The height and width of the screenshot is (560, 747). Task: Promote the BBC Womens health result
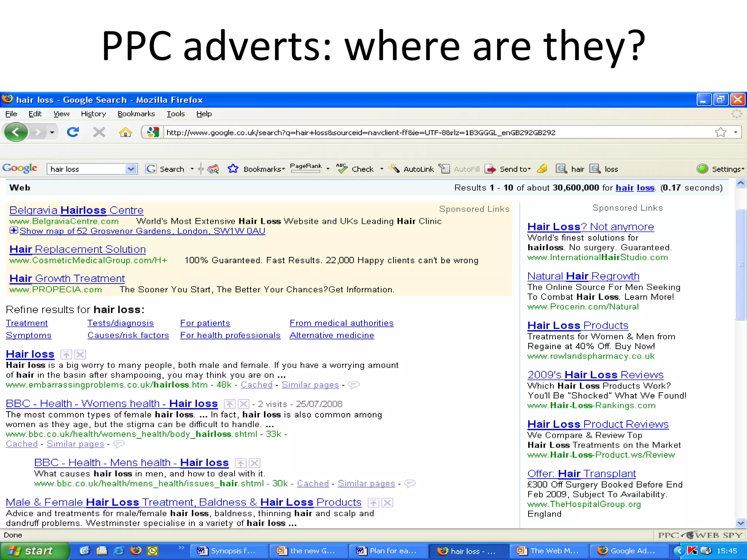(x=229, y=404)
